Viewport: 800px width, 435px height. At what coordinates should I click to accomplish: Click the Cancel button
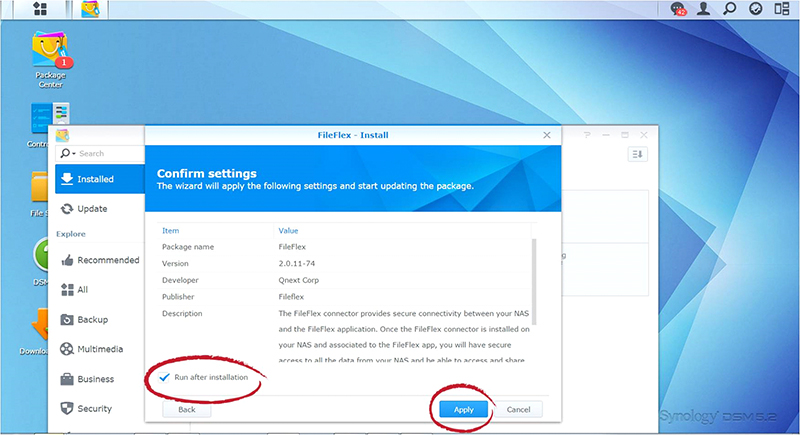pyautogui.click(x=518, y=410)
